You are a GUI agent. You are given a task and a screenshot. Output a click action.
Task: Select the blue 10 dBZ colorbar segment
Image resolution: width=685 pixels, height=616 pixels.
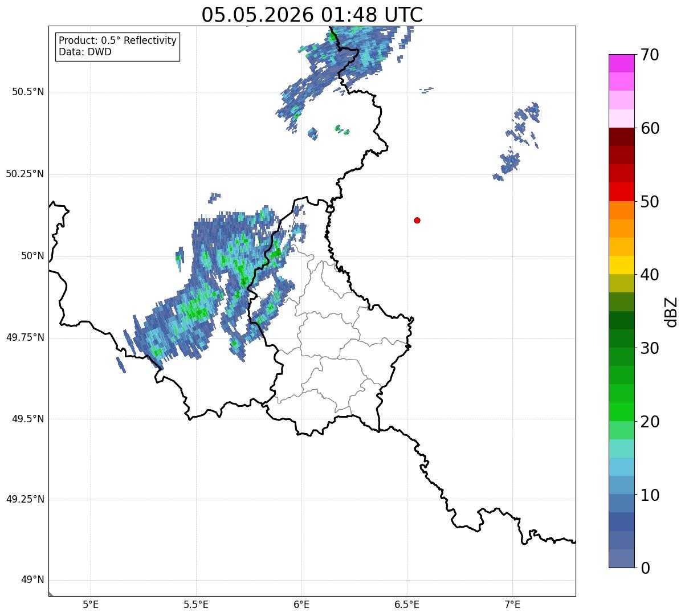(x=626, y=485)
